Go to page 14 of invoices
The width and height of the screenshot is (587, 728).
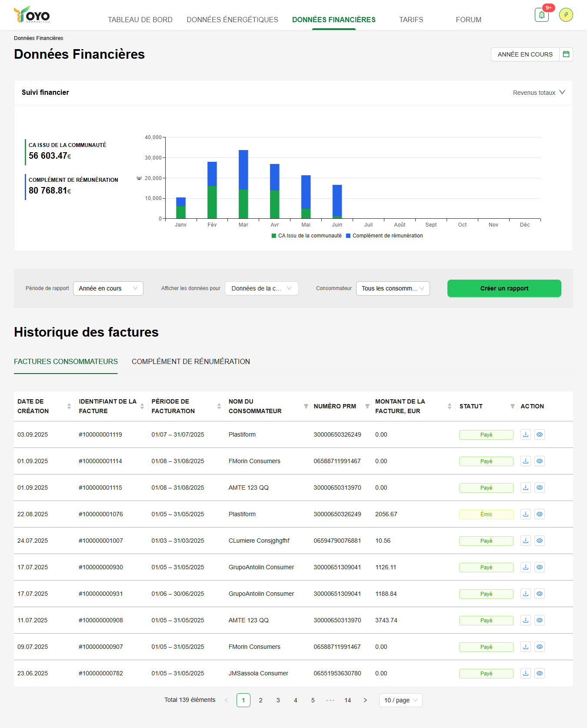[x=347, y=700]
